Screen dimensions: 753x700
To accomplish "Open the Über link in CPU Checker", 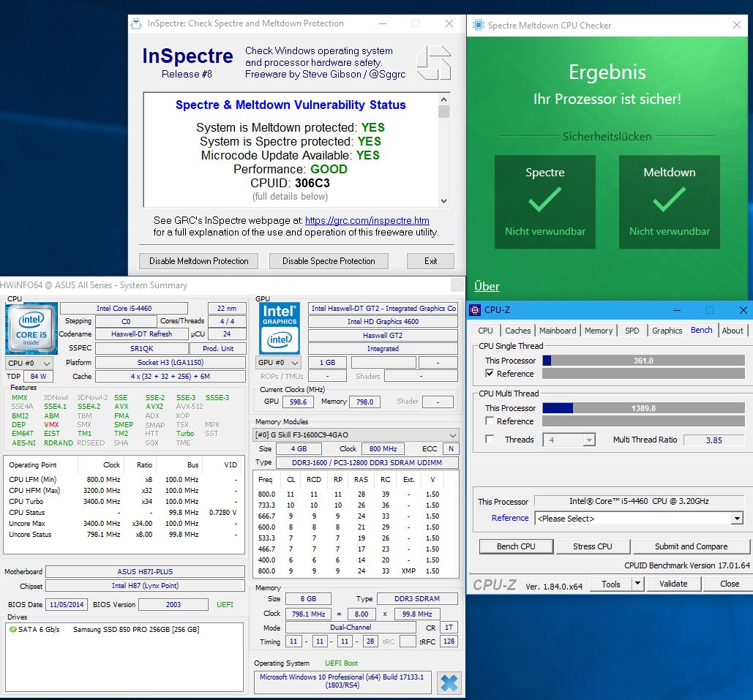I will [487, 286].
